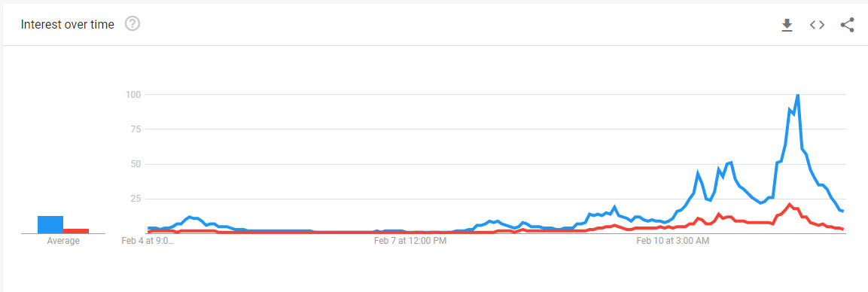The image size is (868, 292).
Task: Click the blue peak near 50 before spike
Action: pyautogui.click(x=731, y=163)
